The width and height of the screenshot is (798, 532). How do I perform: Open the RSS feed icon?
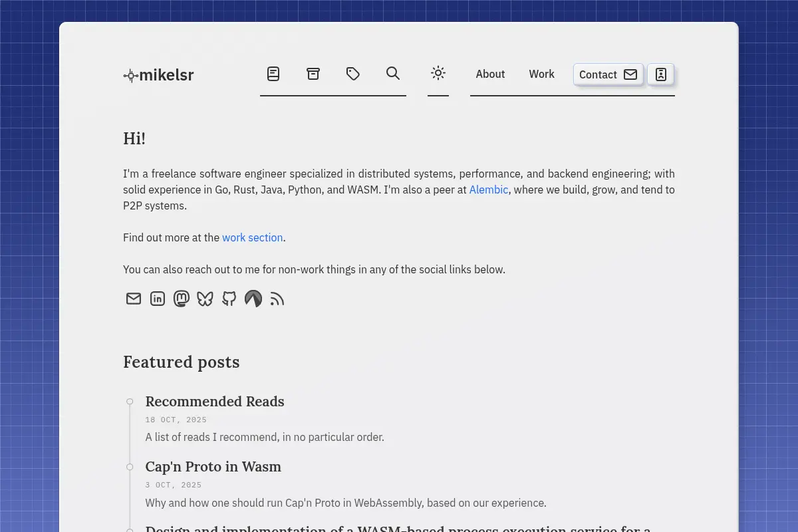277,299
